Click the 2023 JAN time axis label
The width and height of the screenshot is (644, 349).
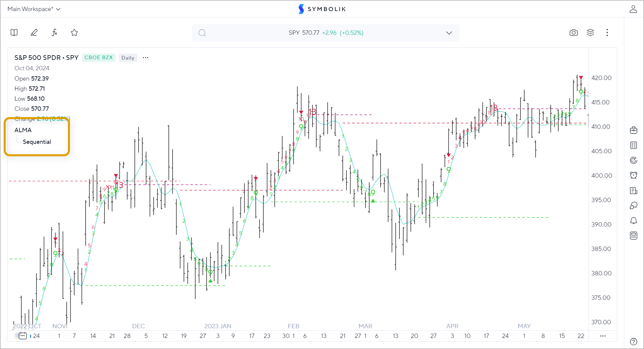click(218, 326)
